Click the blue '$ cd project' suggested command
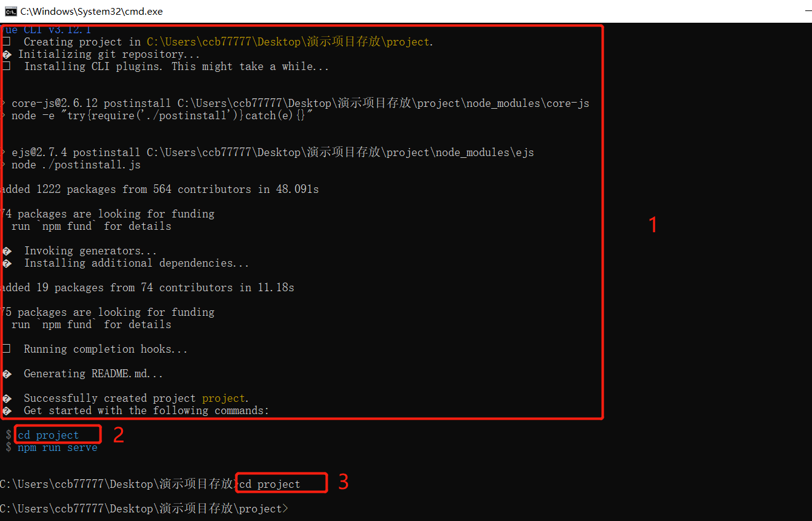 pos(42,435)
